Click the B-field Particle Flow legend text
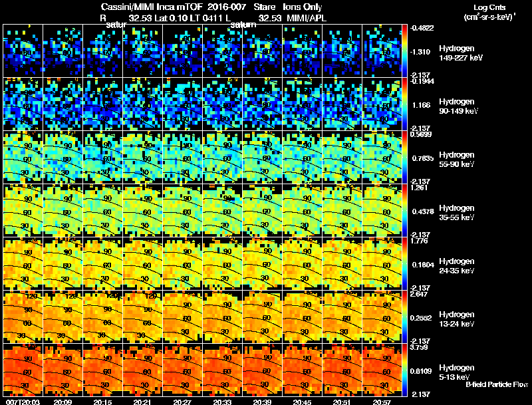The image size is (532, 405). [497, 384]
